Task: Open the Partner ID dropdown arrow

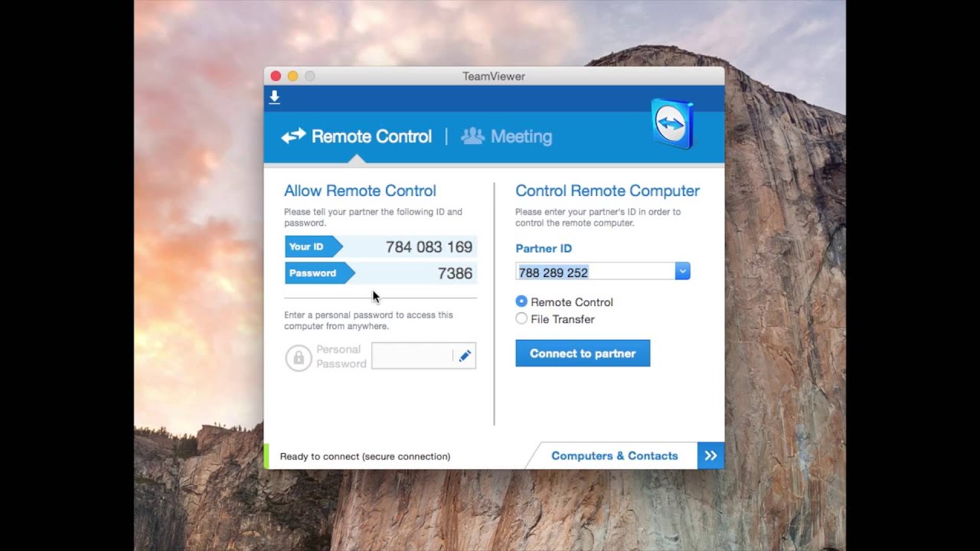Action: (682, 271)
